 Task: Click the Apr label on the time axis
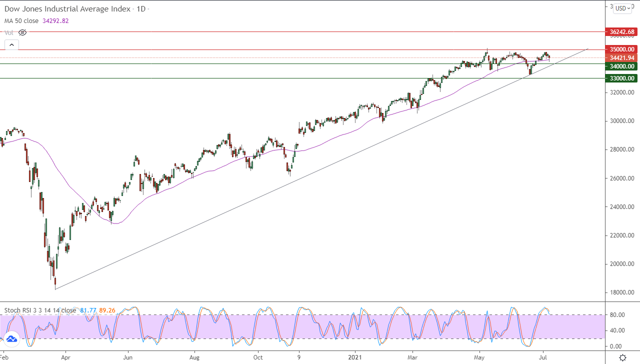click(65, 357)
